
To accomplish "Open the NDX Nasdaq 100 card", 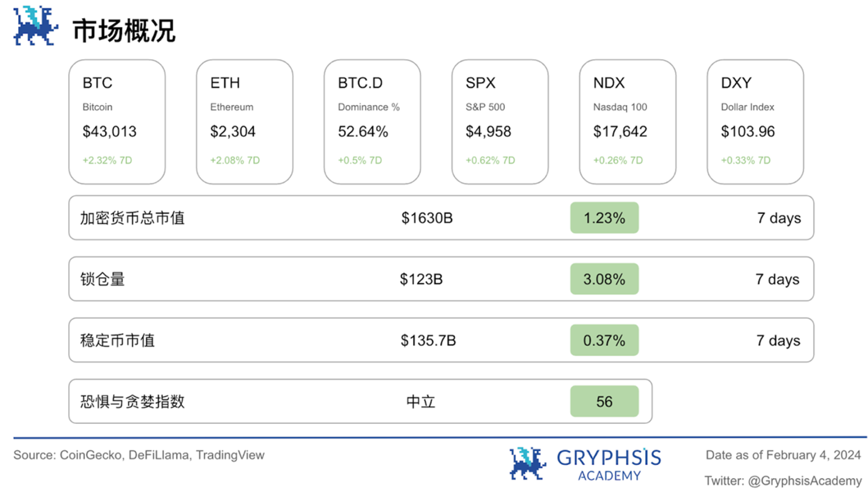I will tap(628, 122).
